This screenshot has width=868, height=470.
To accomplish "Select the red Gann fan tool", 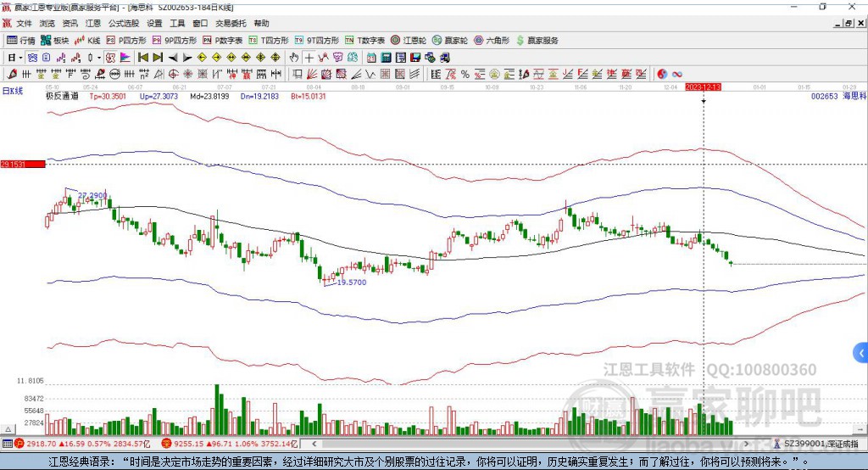I will point(312,75).
